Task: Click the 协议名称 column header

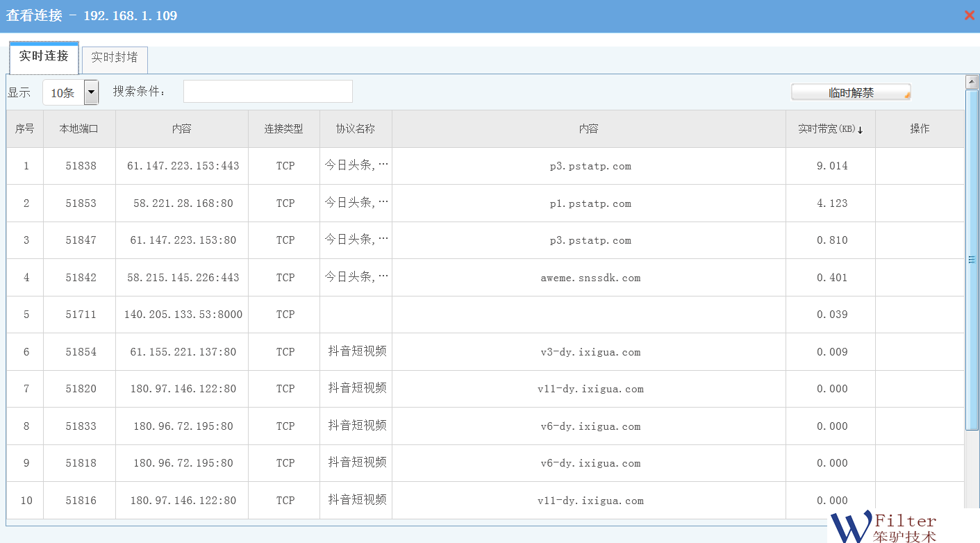Action: coord(356,129)
